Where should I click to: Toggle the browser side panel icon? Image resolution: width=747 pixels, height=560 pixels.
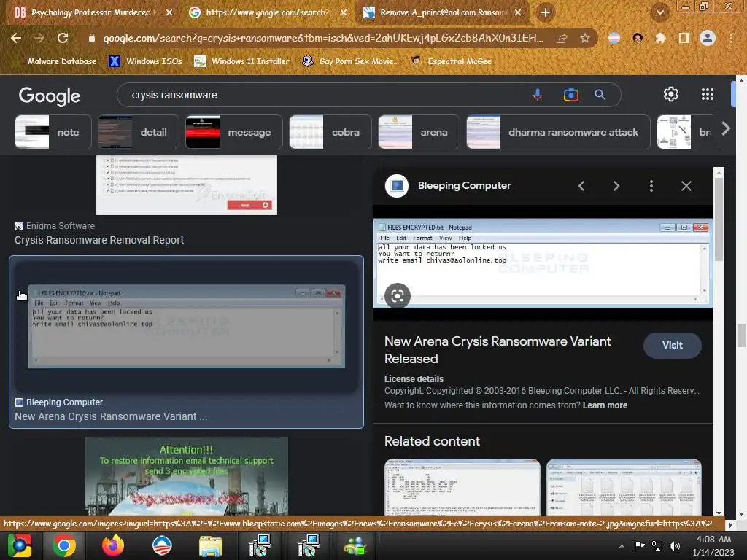click(684, 38)
